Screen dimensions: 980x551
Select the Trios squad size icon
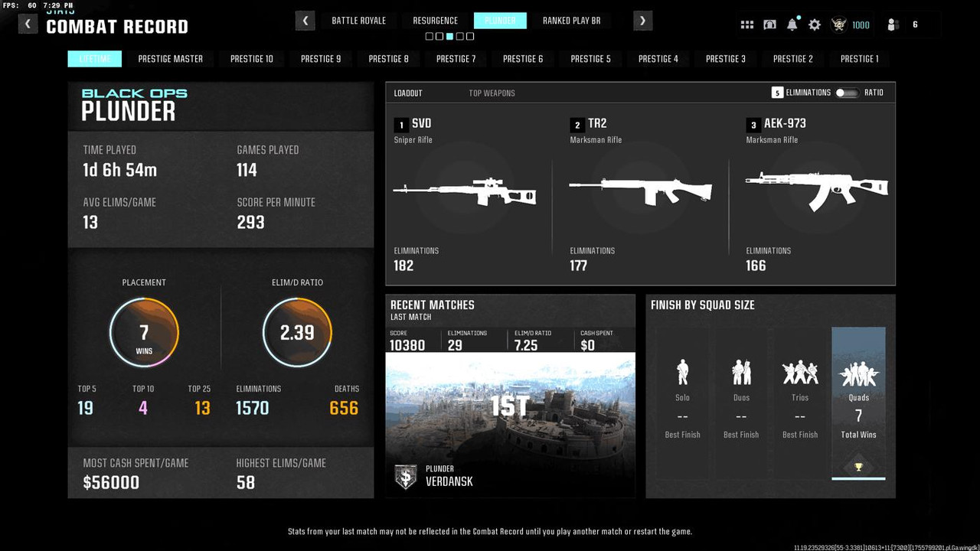coord(800,373)
